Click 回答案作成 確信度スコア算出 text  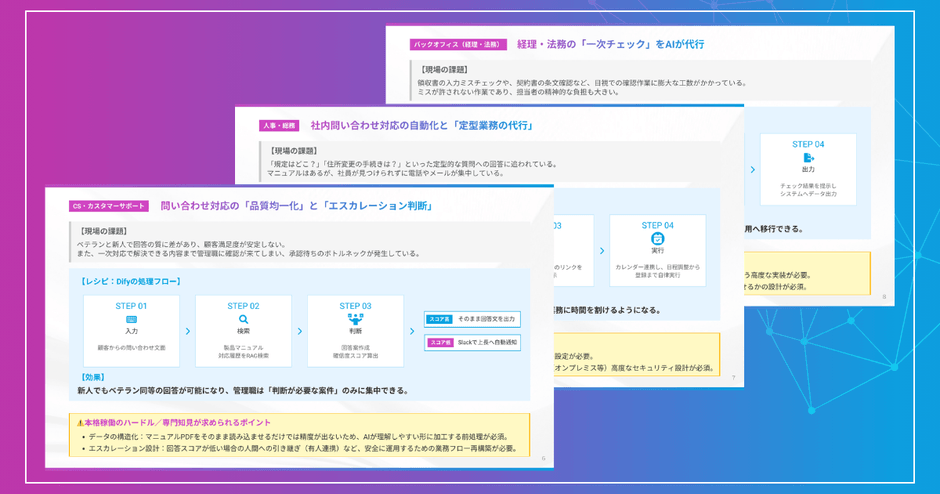[355, 352]
